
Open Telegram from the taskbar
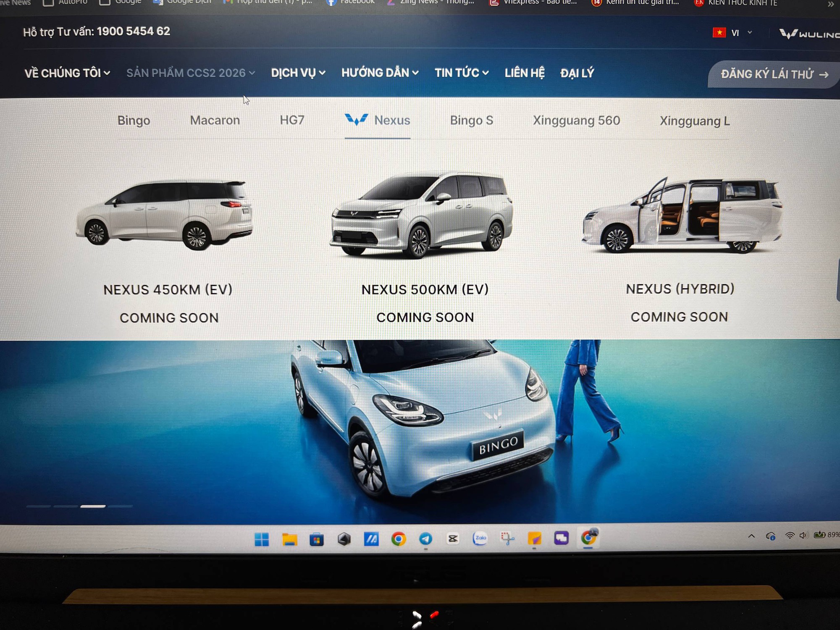tap(426, 539)
